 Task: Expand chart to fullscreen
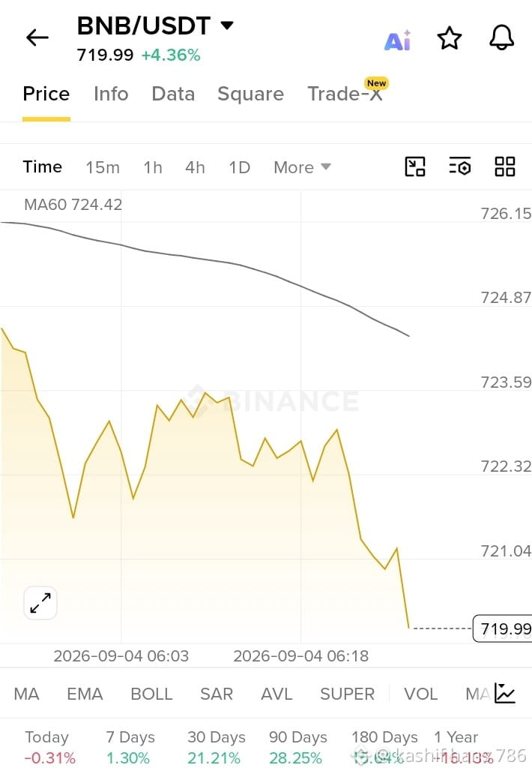40,603
